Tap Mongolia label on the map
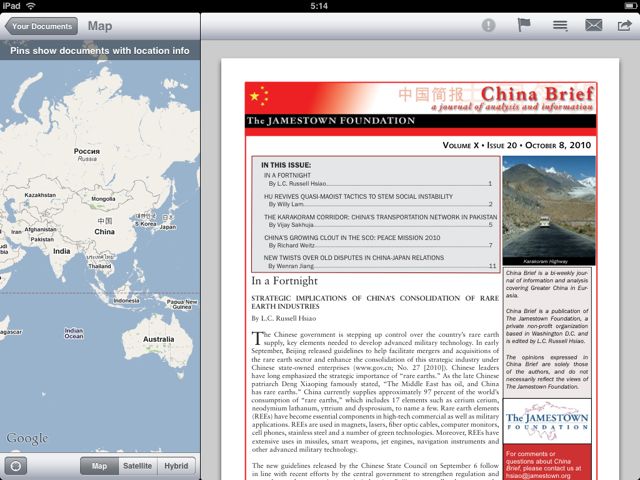Screen dimensions: 640x480 pos(103,199)
